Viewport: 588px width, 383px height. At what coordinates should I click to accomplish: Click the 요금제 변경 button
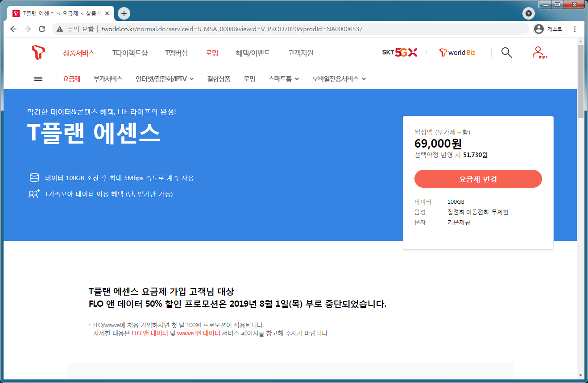coord(478,179)
